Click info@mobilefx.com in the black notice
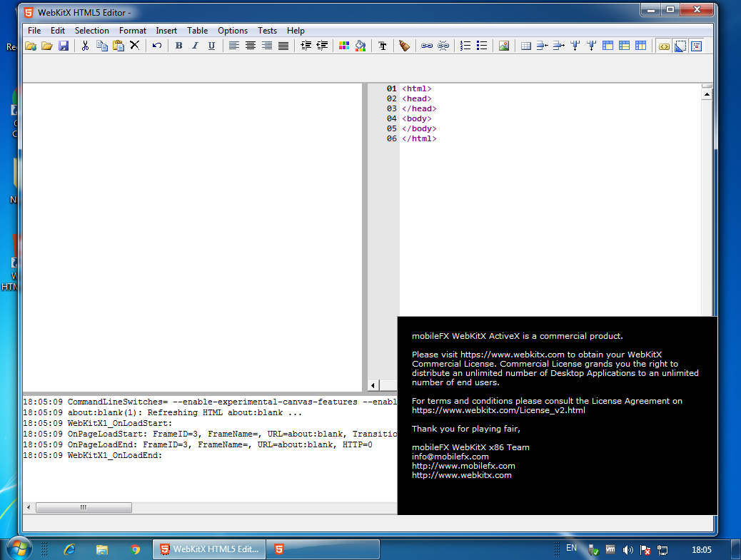This screenshot has height=560, width=741. coord(450,457)
